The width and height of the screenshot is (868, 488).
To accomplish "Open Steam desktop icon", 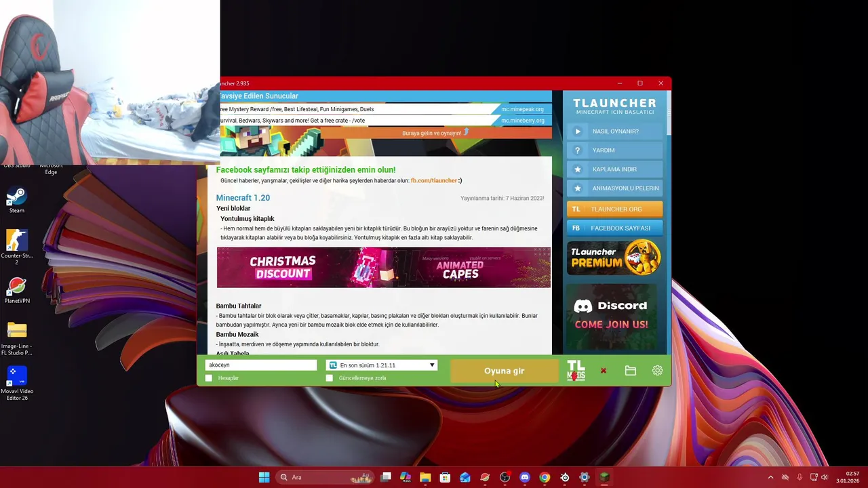I will click(x=17, y=199).
